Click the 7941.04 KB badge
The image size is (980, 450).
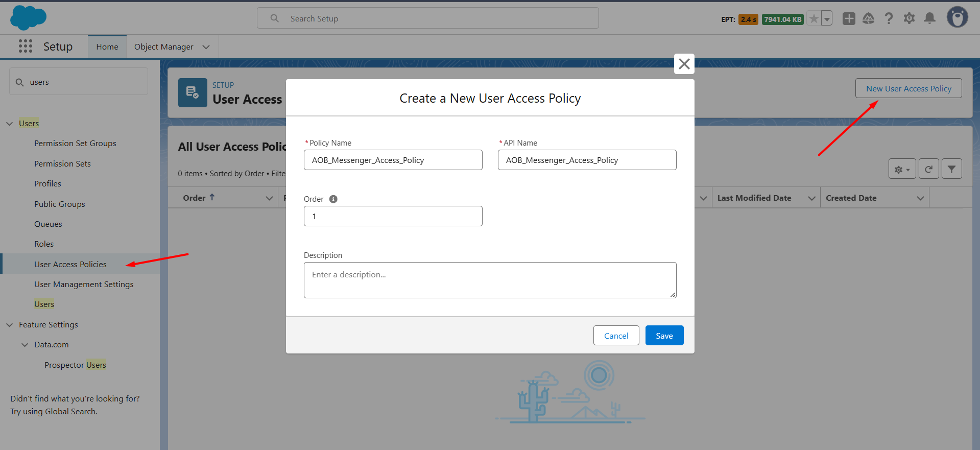782,19
